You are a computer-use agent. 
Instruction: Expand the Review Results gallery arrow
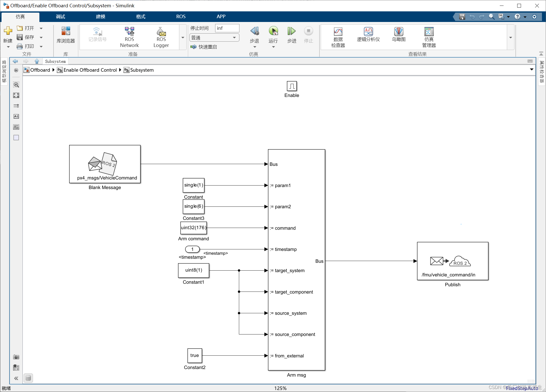pos(511,37)
